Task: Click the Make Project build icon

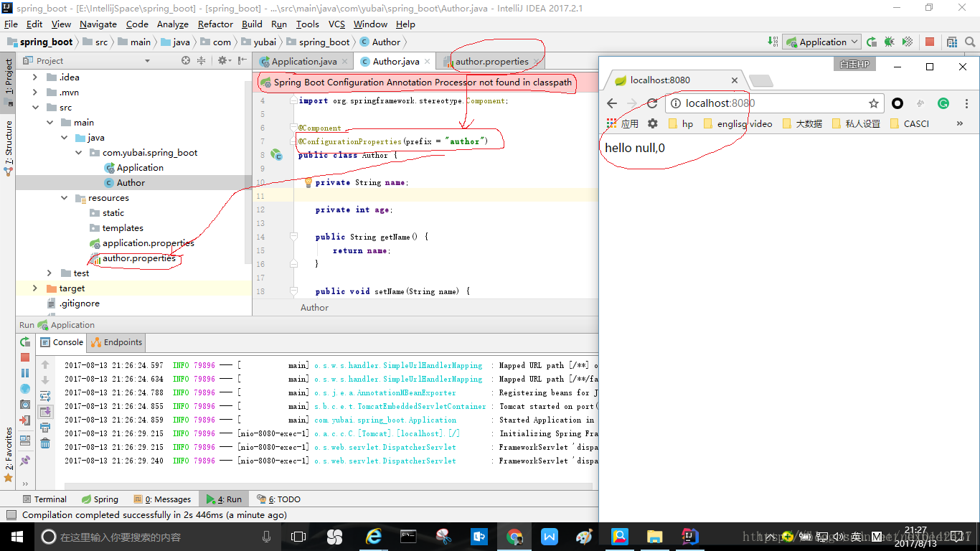Action: pos(773,42)
